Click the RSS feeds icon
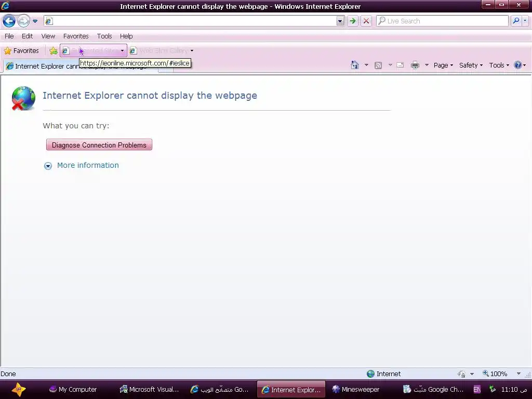Image resolution: width=532 pixels, height=399 pixels. (378, 65)
